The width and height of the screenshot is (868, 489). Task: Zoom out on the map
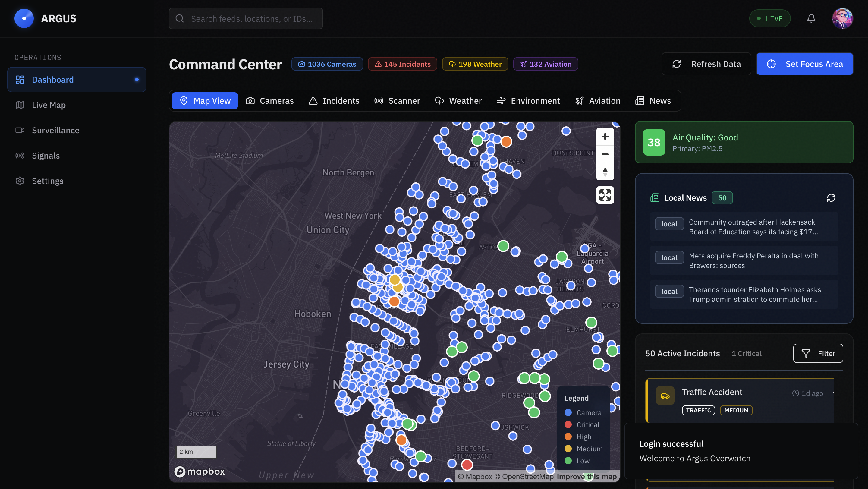[605, 154]
